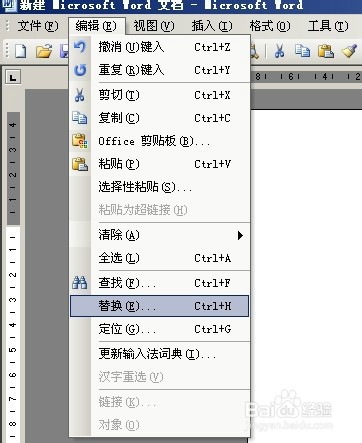Open Office 剪贴板(B) from menu

[160, 141]
